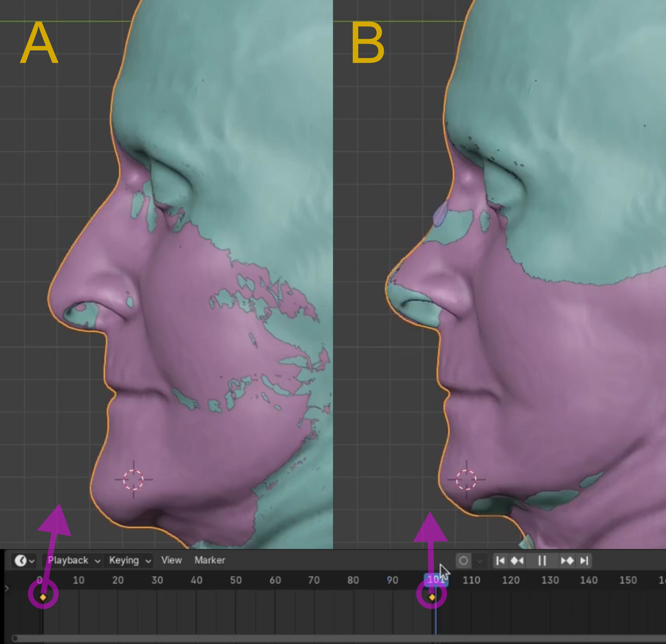Image resolution: width=666 pixels, height=644 pixels.
Task: Toggle auto keying record button
Action: coord(463,561)
